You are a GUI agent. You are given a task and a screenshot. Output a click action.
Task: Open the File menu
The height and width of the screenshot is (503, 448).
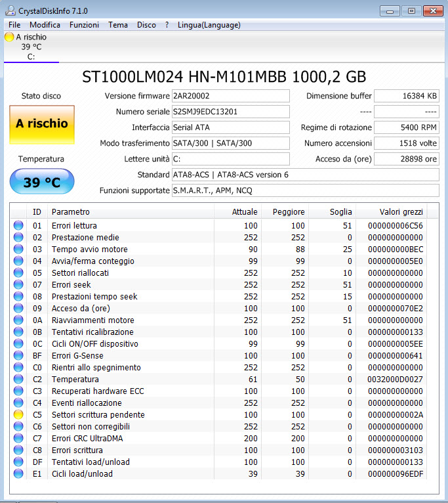pos(14,25)
